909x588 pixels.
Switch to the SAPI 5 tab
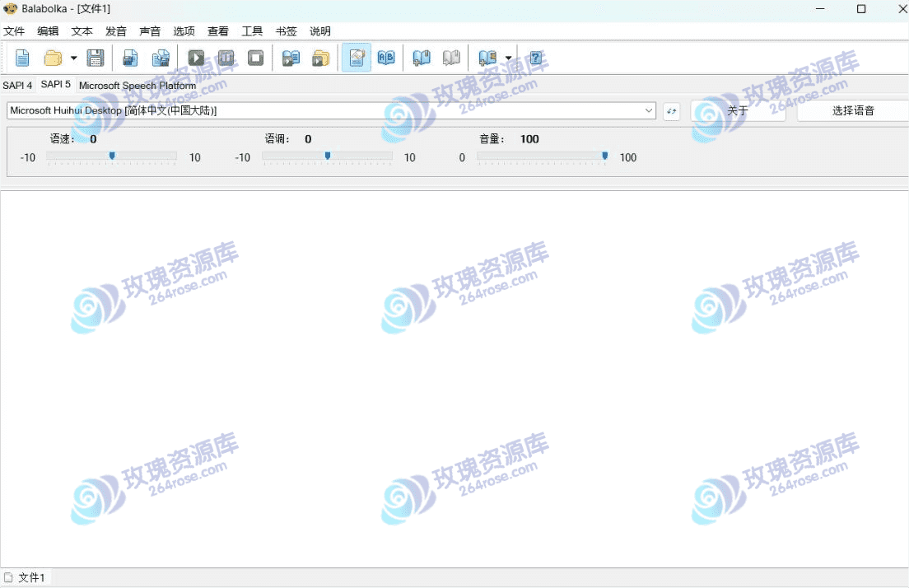(x=56, y=85)
